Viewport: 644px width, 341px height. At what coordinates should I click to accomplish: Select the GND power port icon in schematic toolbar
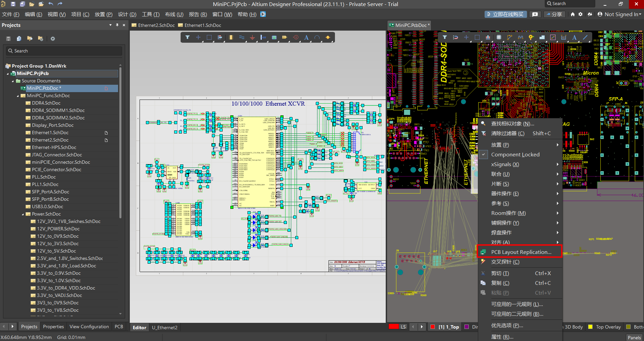(x=252, y=37)
